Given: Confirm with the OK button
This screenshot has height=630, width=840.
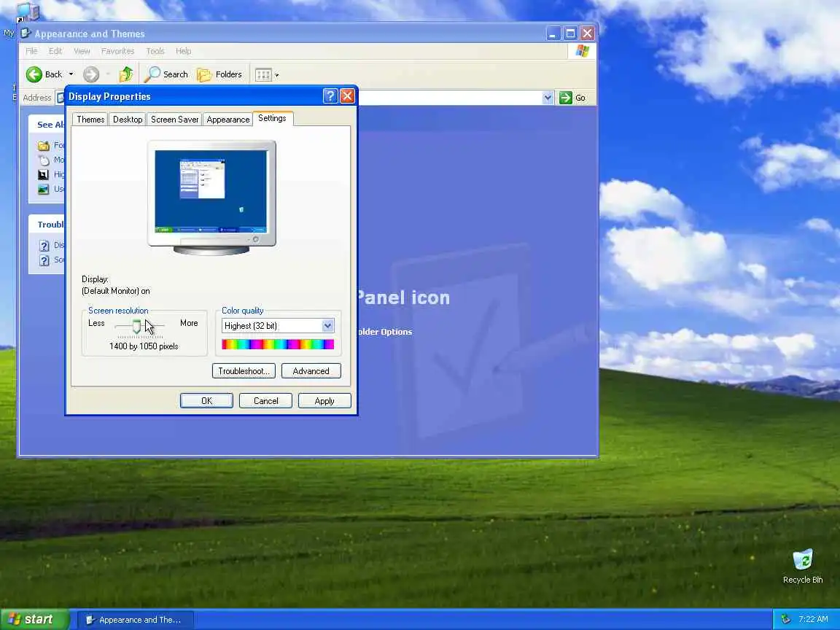Looking at the screenshot, I should click(x=207, y=401).
